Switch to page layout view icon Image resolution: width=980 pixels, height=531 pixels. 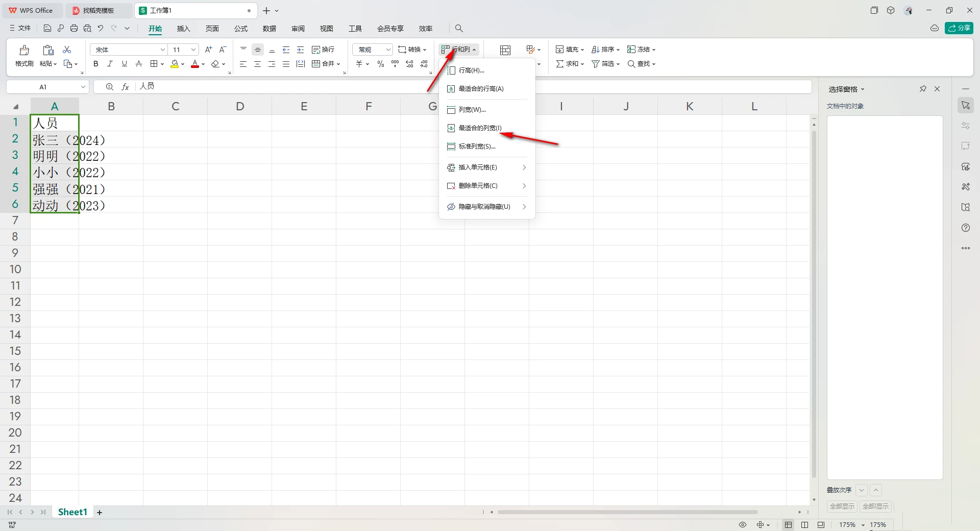point(805,524)
